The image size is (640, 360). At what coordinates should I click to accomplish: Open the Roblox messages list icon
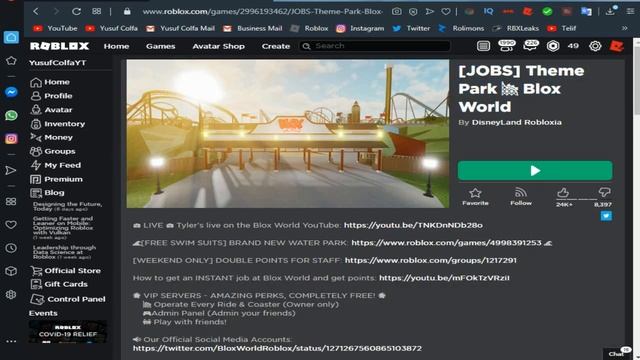pos(483,46)
